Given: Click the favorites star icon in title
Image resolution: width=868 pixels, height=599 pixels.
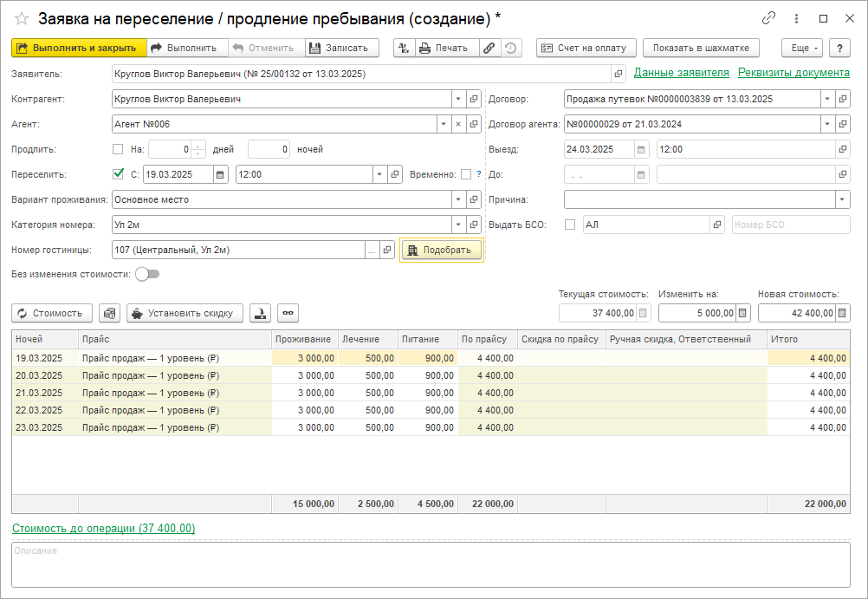Looking at the screenshot, I should pos(22,18).
